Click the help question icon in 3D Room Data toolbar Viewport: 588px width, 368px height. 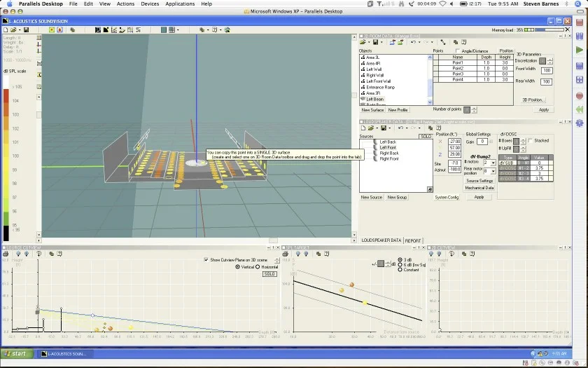tap(464, 42)
